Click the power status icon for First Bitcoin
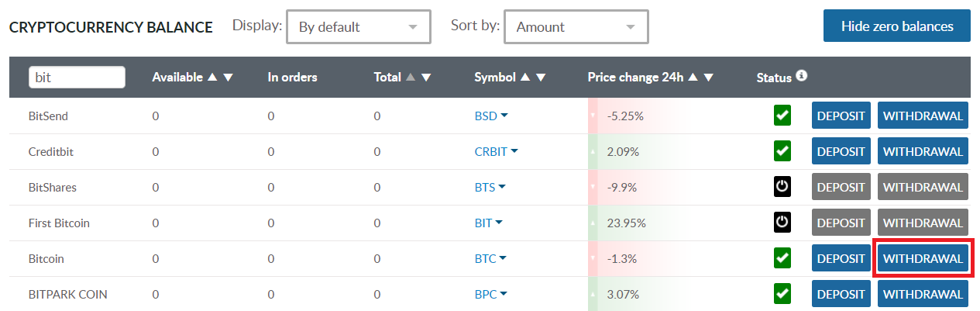Image resolution: width=980 pixels, height=311 pixels. pos(782,223)
